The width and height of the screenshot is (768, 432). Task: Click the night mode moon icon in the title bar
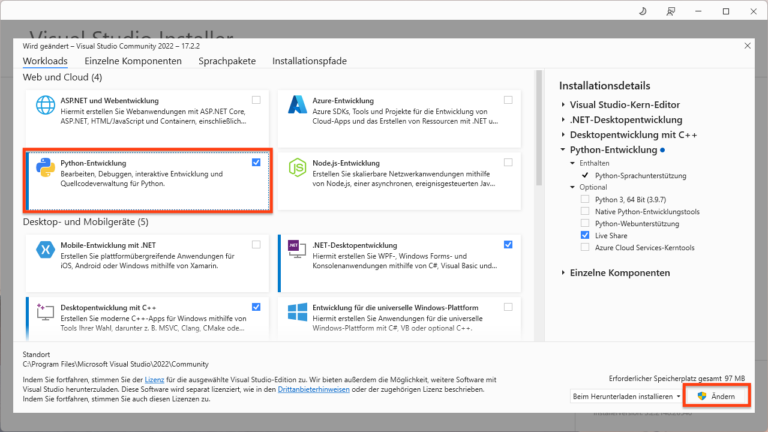(x=643, y=11)
